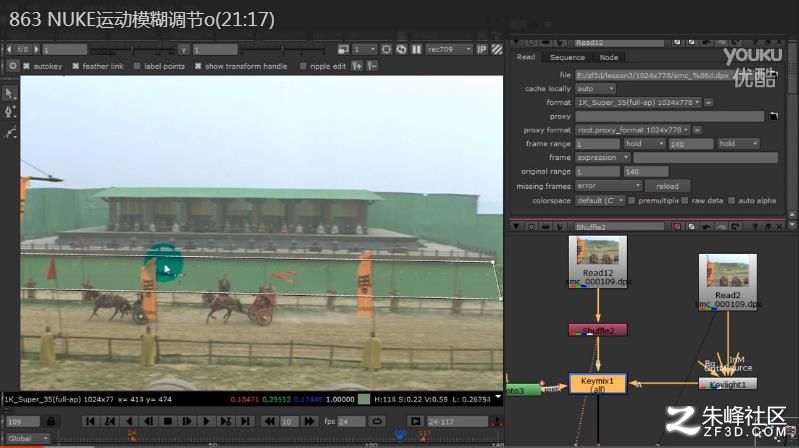Toggle the feather link checkbox

[x=75, y=66]
